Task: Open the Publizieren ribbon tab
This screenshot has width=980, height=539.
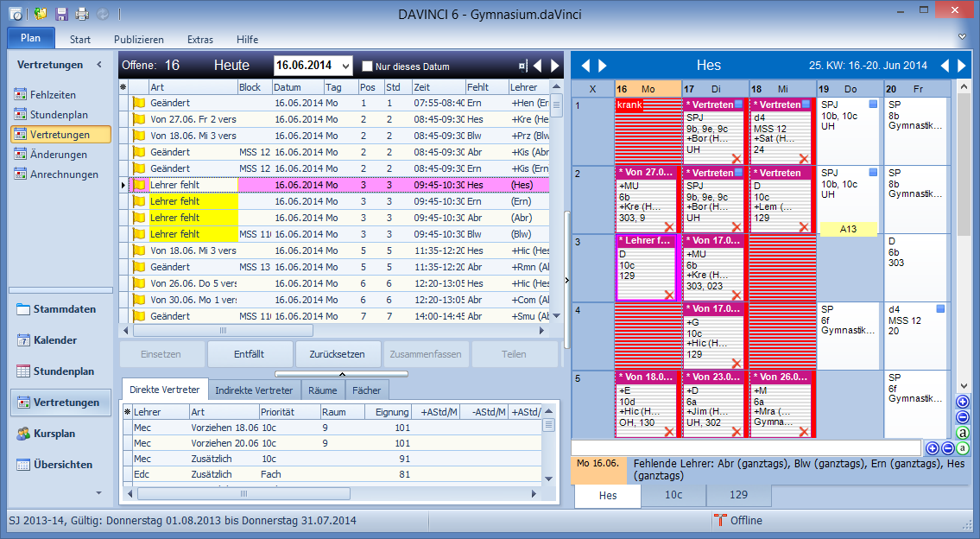Action: 139,40
